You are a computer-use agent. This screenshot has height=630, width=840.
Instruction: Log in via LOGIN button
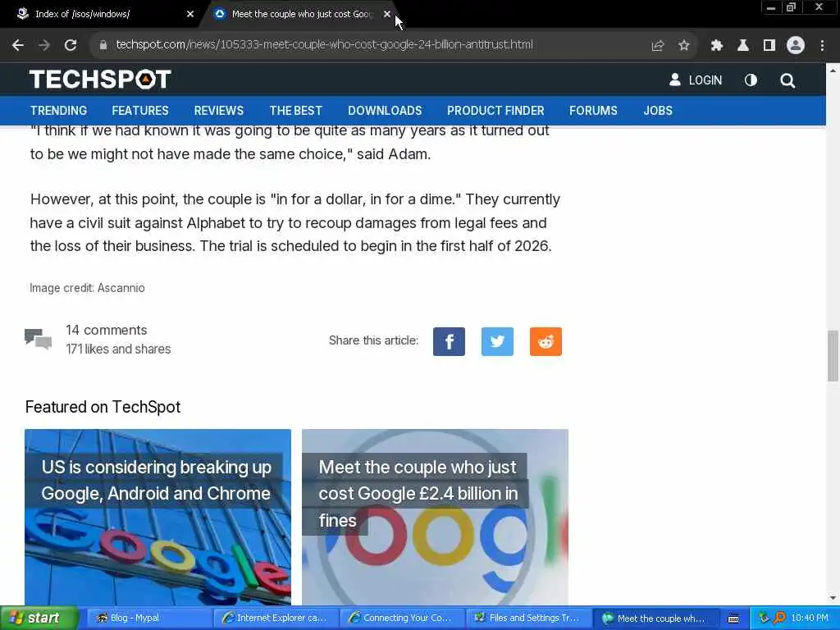coord(696,80)
